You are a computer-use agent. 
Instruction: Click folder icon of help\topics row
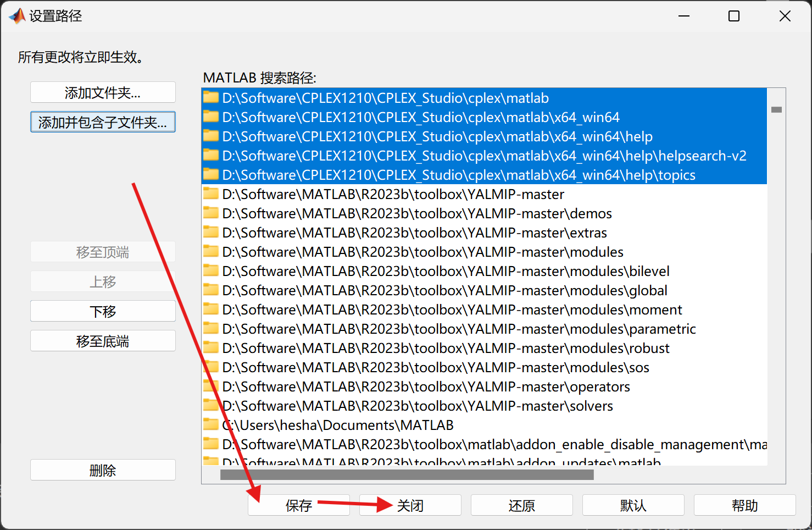(211, 175)
